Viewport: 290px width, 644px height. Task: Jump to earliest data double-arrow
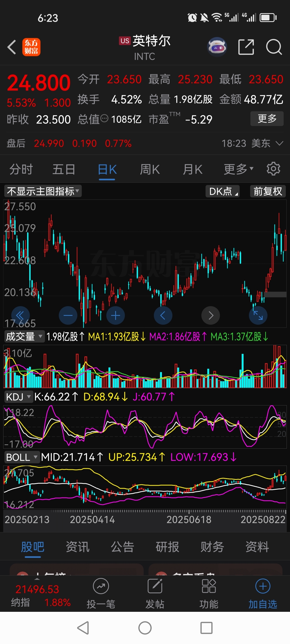[20, 315]
